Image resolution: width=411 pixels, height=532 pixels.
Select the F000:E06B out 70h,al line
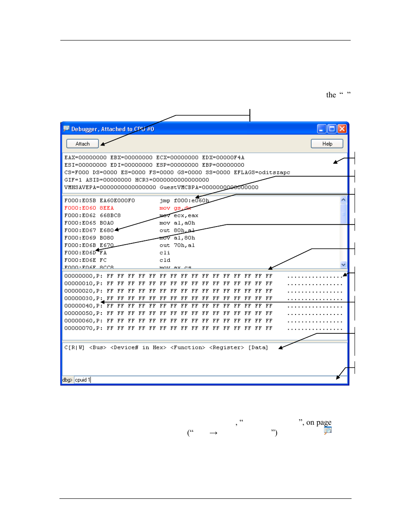click(130, 246)
